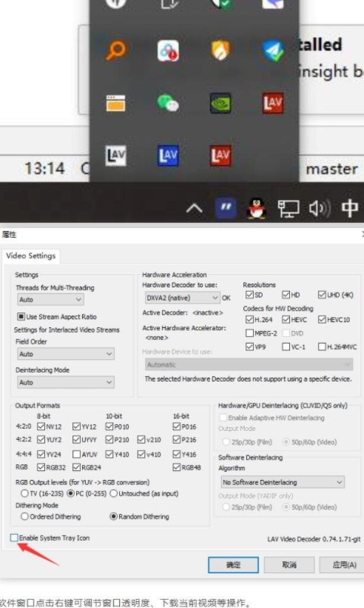Open the NVIDIA tray icon

[x=220, y=103]
